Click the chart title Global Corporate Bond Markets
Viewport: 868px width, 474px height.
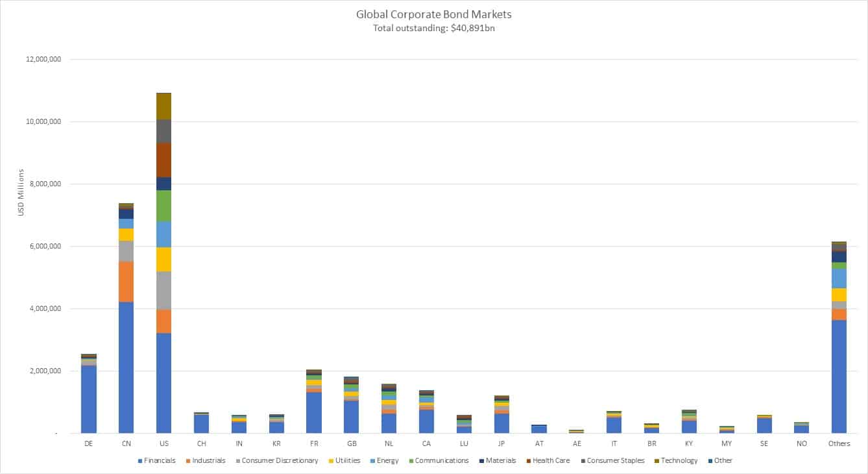tap(433, 14)
